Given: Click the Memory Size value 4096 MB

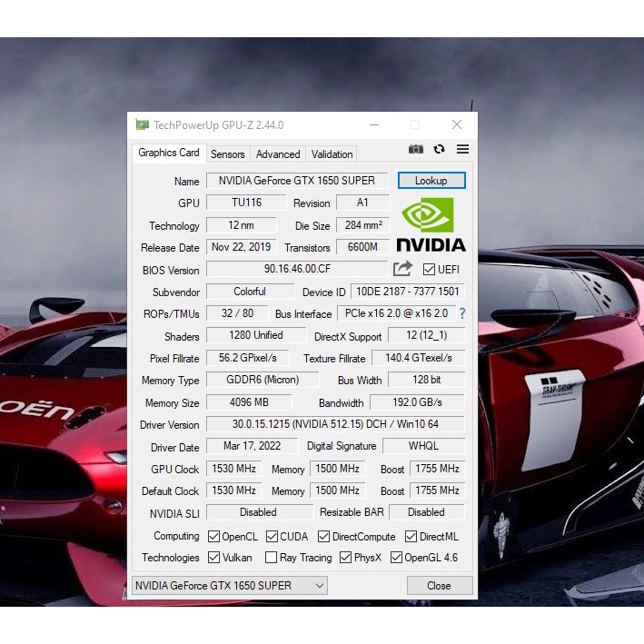Looking at the screenshot, I should click(249, 402).
